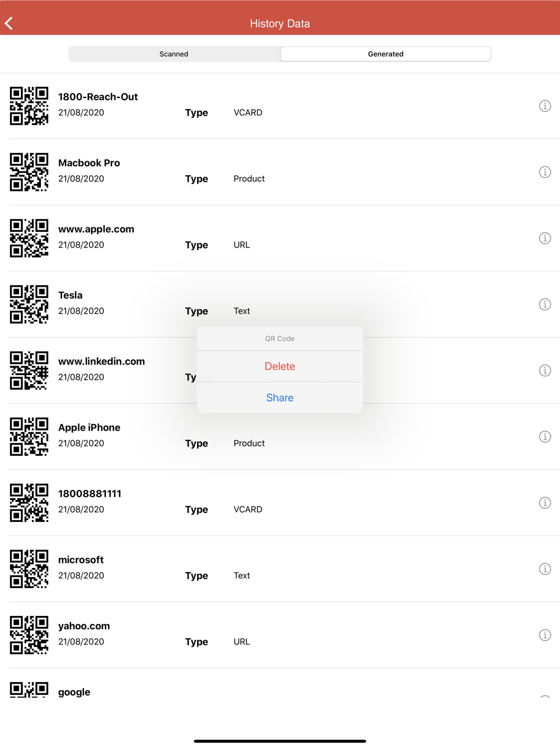The height and width of the screenshot is (747, 560).
Task: Tap the Macbook Pro QR code thumbnail
Action: pyautogui.click(x=29, y=172)
